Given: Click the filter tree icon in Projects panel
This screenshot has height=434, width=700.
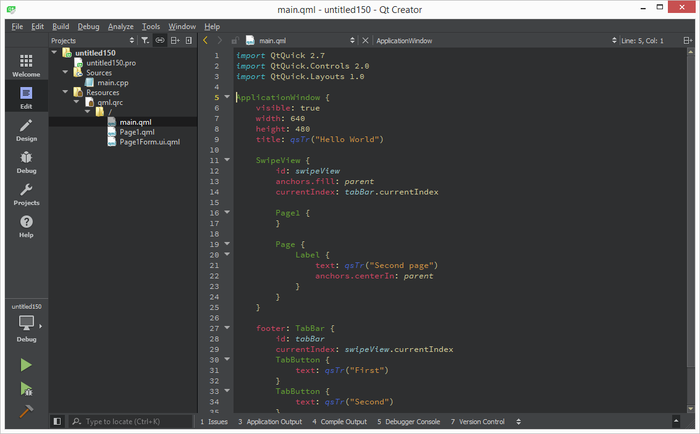Looking at the screenshot, I should pyautogui.click(x=144, y=41).
